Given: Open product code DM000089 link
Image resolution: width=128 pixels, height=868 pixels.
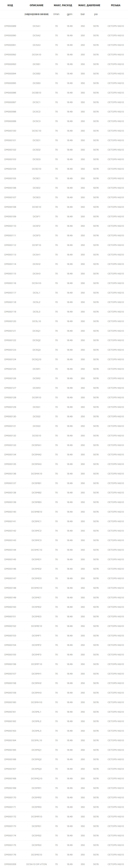Looking at the screenshot, I should (10, 26).
